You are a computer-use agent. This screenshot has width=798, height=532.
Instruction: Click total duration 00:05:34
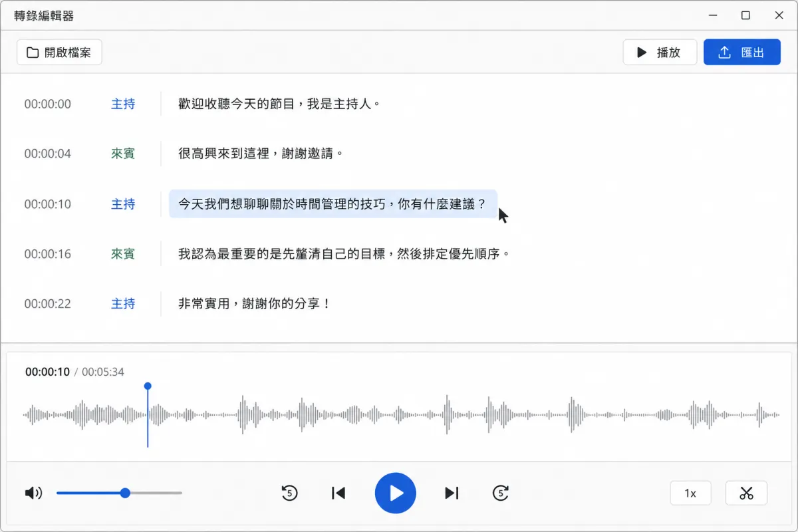103,372
